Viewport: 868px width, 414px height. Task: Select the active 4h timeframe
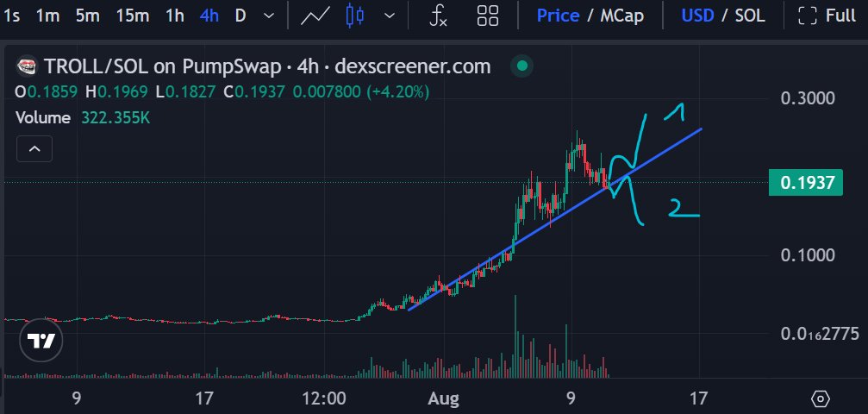click(x=209, y=16)
